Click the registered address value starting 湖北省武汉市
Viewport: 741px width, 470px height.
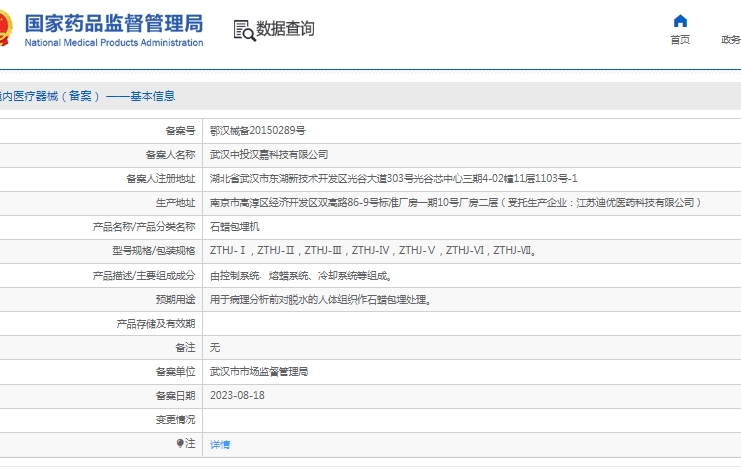(x=394, y=179)
